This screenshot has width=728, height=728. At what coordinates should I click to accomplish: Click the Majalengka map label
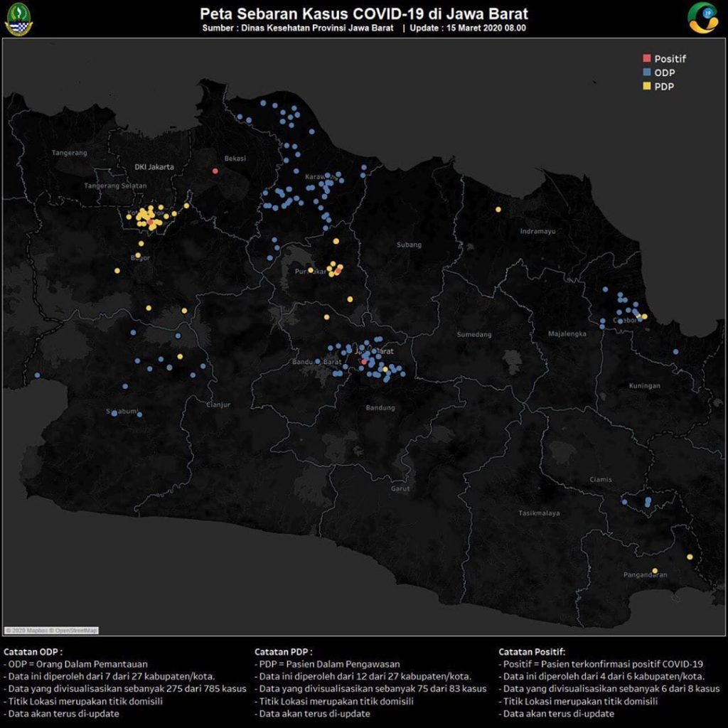click(567, 333)
